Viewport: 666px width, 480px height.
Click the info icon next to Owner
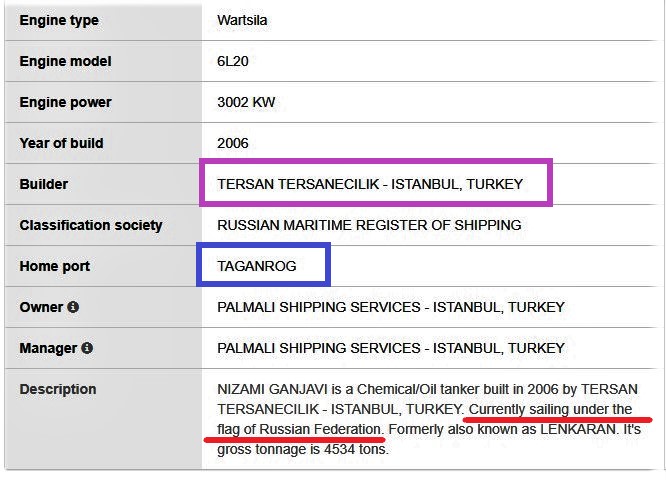73,307
